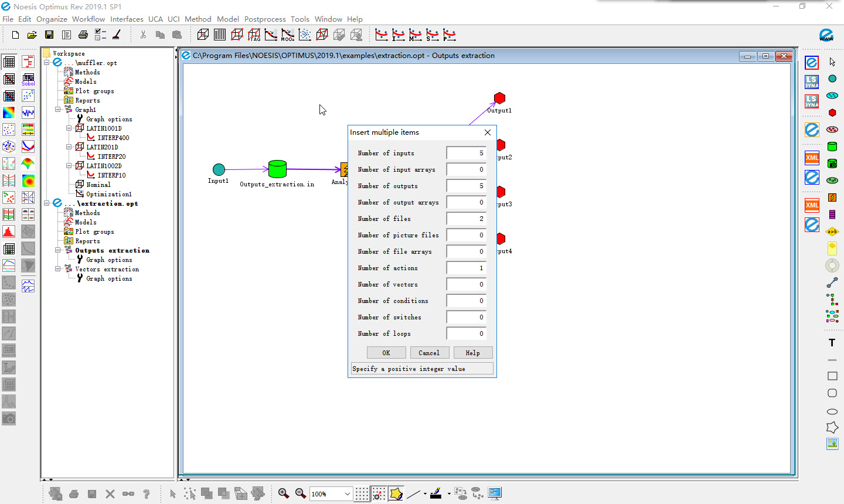Viewport: 844px width, 504px height.
Task: Open the Interfaces menu
Action: 127,19
